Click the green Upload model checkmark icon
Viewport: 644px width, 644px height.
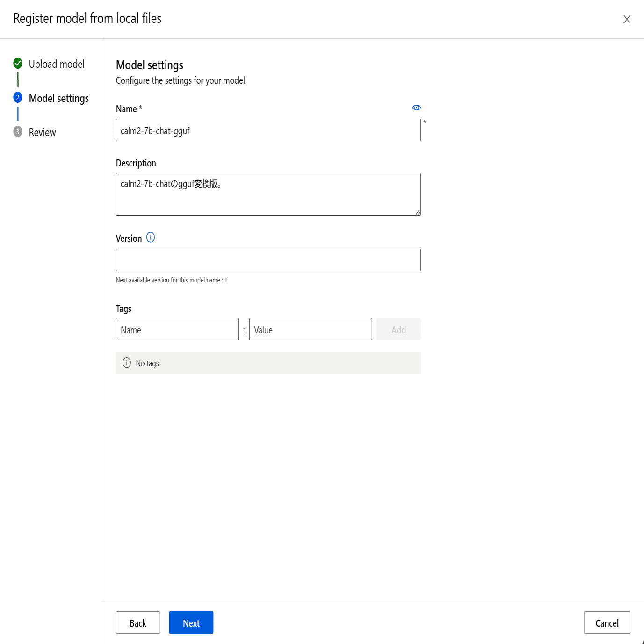18,63
